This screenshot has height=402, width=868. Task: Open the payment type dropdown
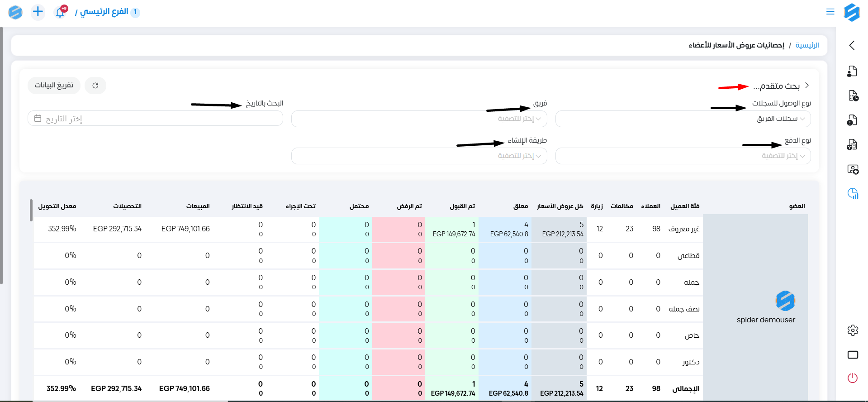[683, 156]
